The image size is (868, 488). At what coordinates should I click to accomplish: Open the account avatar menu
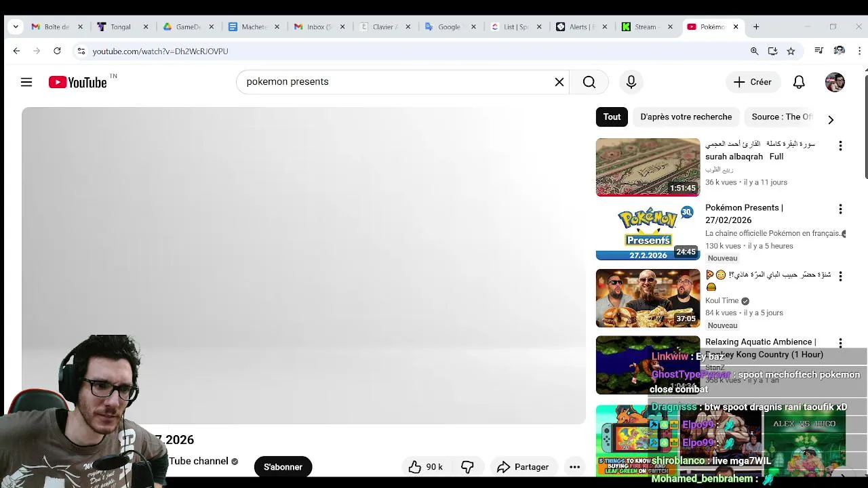tap(835, 82)
